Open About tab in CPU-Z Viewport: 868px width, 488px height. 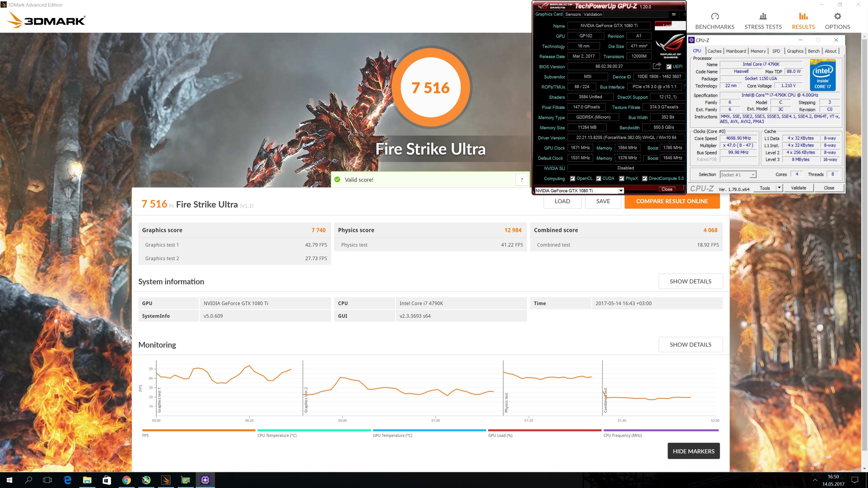pos(830,51)
